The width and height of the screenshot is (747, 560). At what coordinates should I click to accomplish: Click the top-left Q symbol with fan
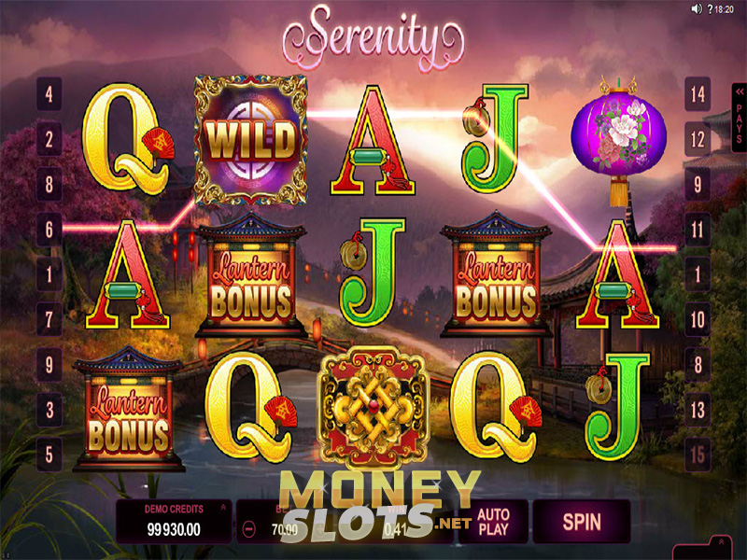pyautogui.click(x=128, y=139)
